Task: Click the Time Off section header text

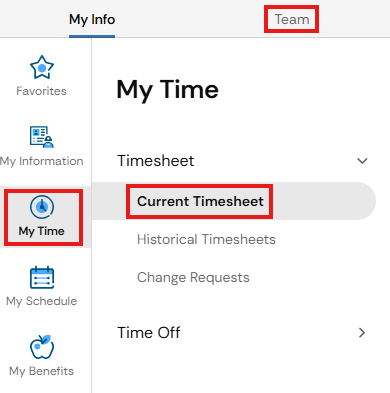Action: tap(149, 333)
